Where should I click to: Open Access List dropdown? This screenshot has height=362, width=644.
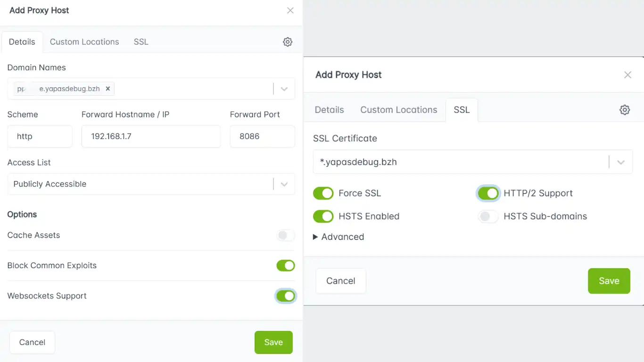click(151, 184)
